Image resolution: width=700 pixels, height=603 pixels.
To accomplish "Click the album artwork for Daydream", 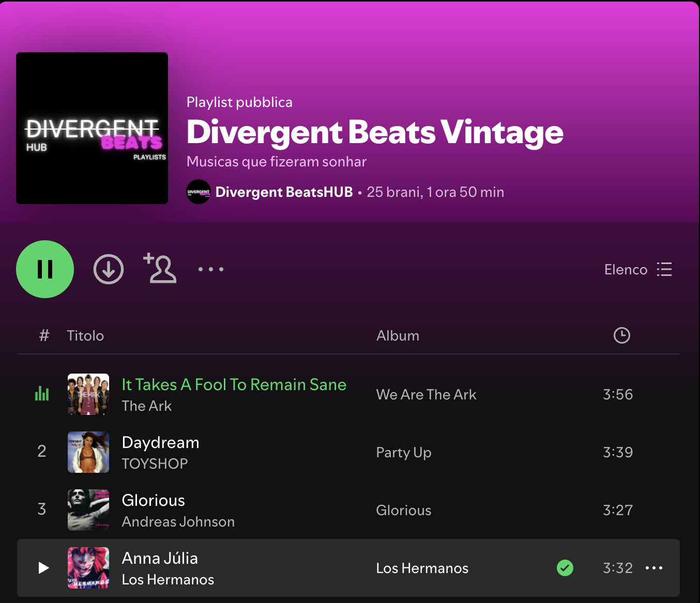I will coord(88,452).
